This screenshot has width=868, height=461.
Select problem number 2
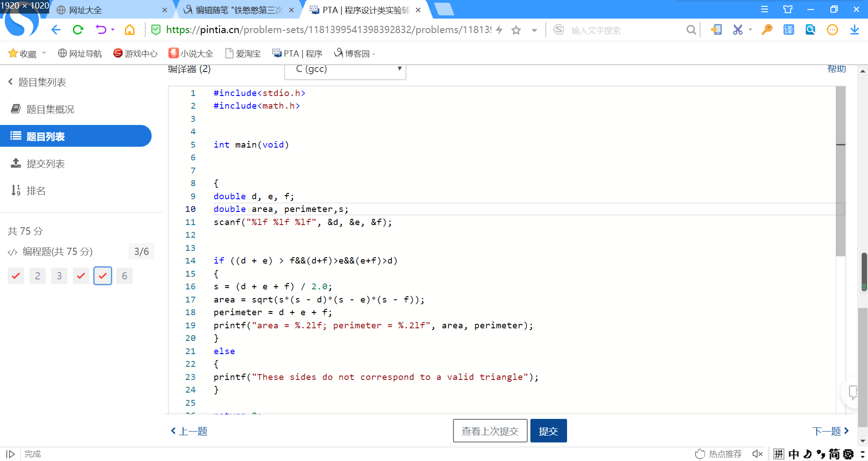click(38, 276)
